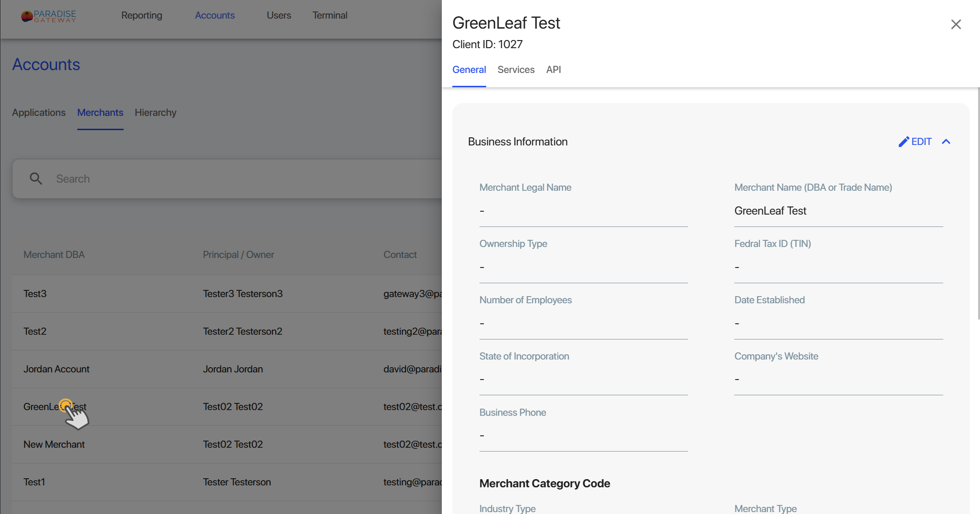The height and width of the screenshot is (514, 980).
Task: Click the Business Phone label
Action: pyautogui.click(x=512, y=412)
